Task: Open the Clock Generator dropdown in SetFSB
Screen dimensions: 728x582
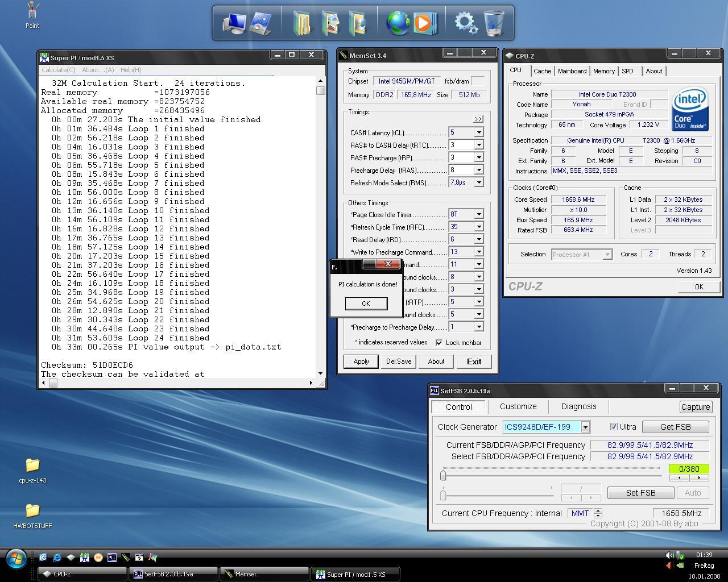Action: pos(585,427)
